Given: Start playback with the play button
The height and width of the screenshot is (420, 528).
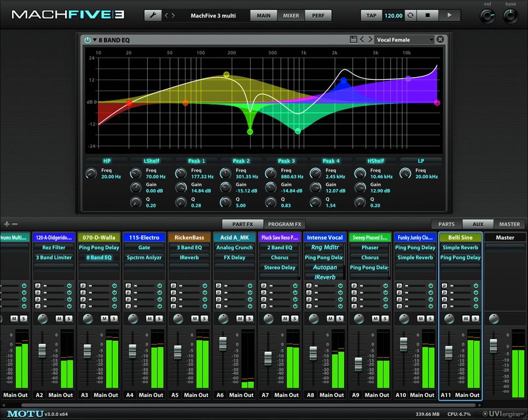Looking at the screenshot, I should point(449,15).
